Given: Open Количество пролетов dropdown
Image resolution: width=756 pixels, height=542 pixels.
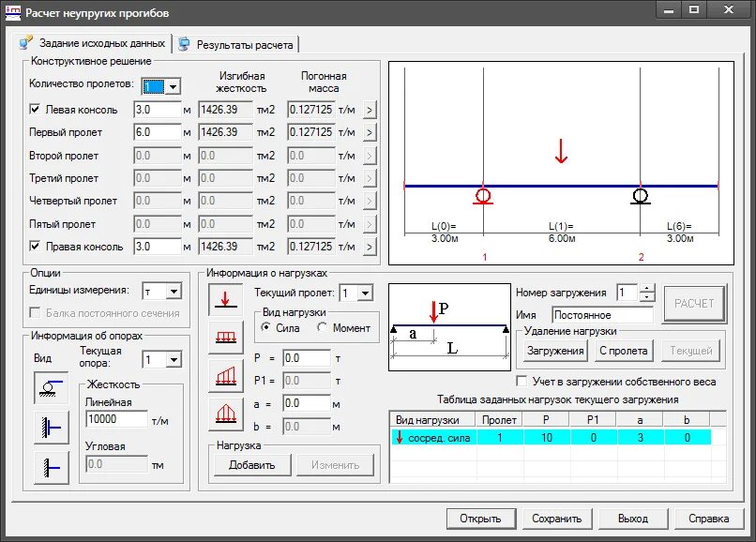Looking at the screenshot, I should (x=174, y=87).
